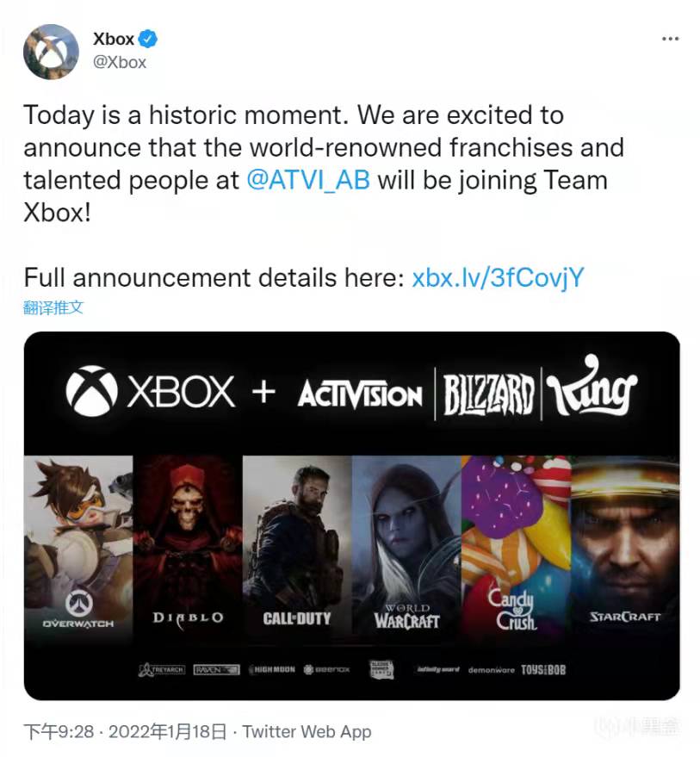Screen dimensions: 700x757
Task: Click the tweet timestamp 下午9:28
Action: [55, 732]
